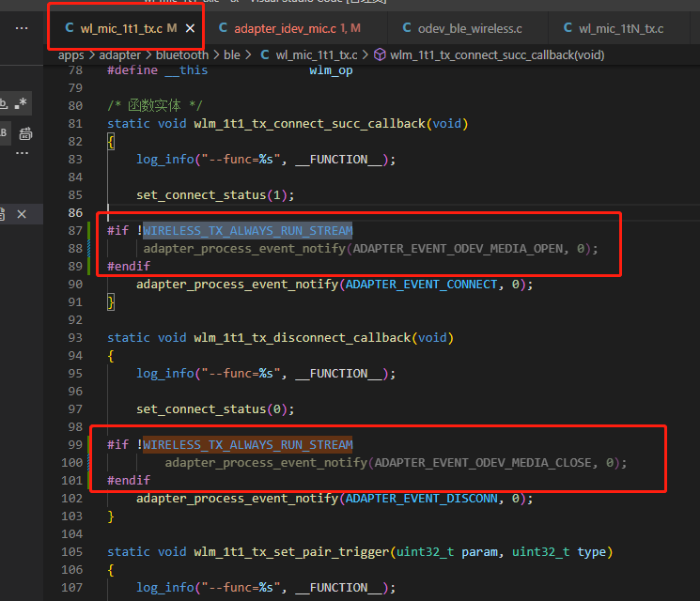The width and height of the screenshot is (700, 601).
Task: Open the sidebar More Actions ellipsis at top
Action: pyautogui.click(x=22, y=28)
